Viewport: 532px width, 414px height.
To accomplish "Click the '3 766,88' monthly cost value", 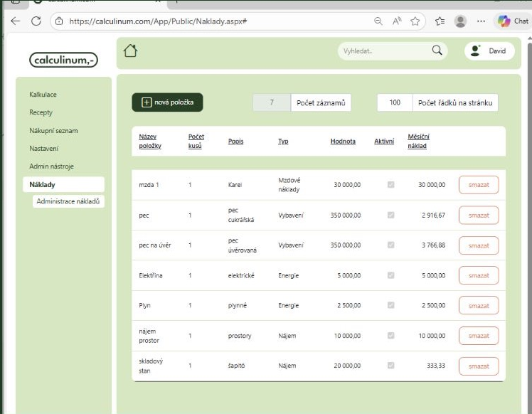I will pos(434,245).
